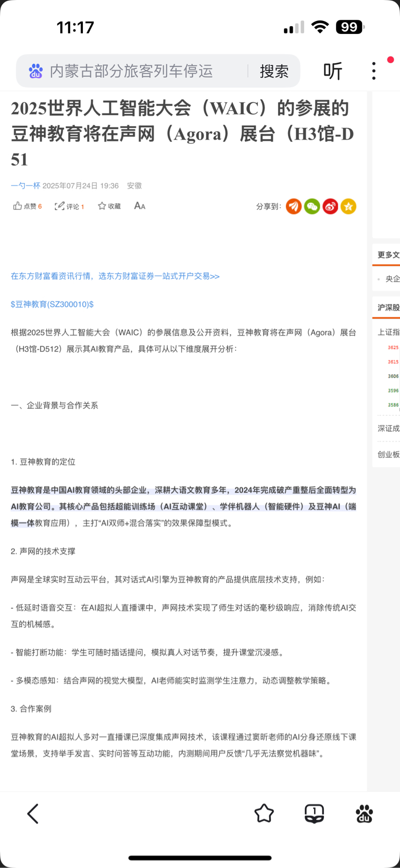Open the sidebar 央企 article link
This screenshot has height=868, width=400.
(x=392, y=279)
